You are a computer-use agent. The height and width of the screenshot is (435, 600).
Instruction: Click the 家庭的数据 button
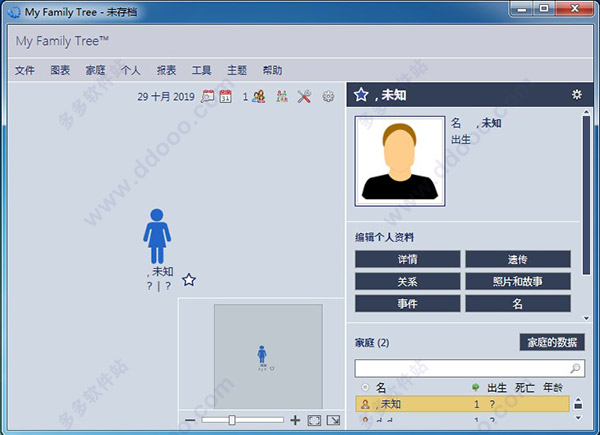pyautogui.click(x=552, y=342)
